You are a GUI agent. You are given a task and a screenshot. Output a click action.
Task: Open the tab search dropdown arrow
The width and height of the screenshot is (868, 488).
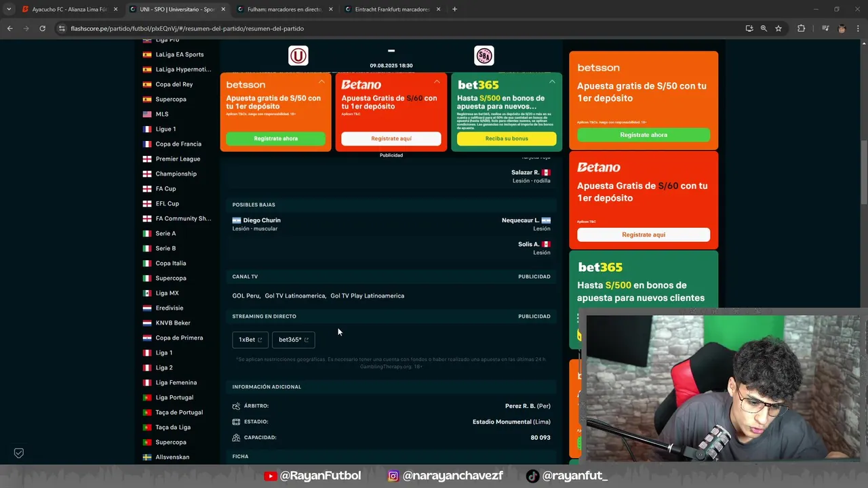(8, 9)
